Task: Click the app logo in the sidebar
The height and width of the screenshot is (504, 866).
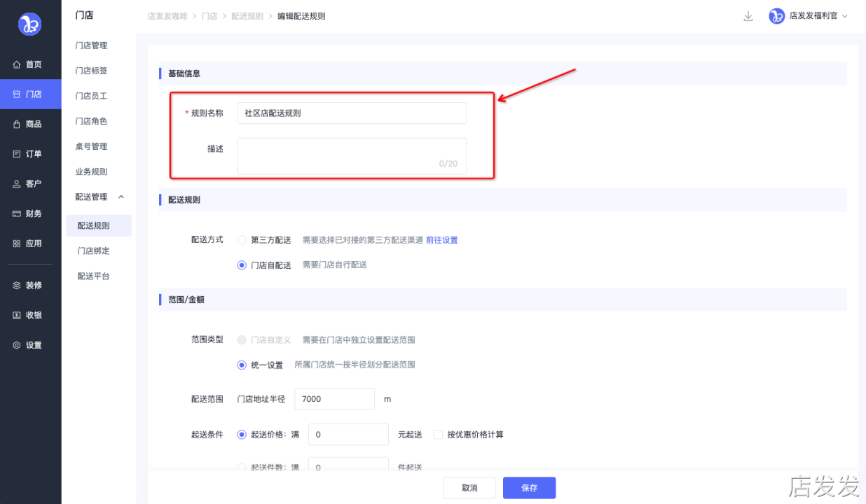Action: click(x=29, y=24)
